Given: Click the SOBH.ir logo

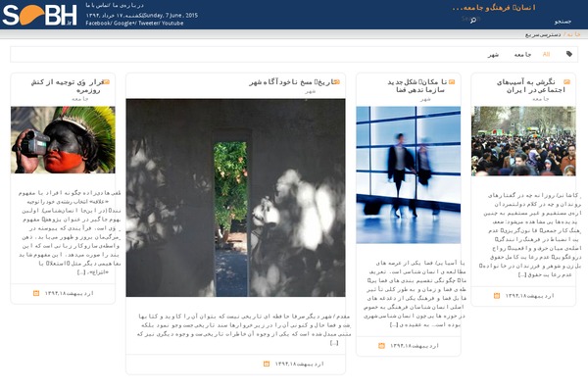Looking at the screenshot, I should point(39,15).
